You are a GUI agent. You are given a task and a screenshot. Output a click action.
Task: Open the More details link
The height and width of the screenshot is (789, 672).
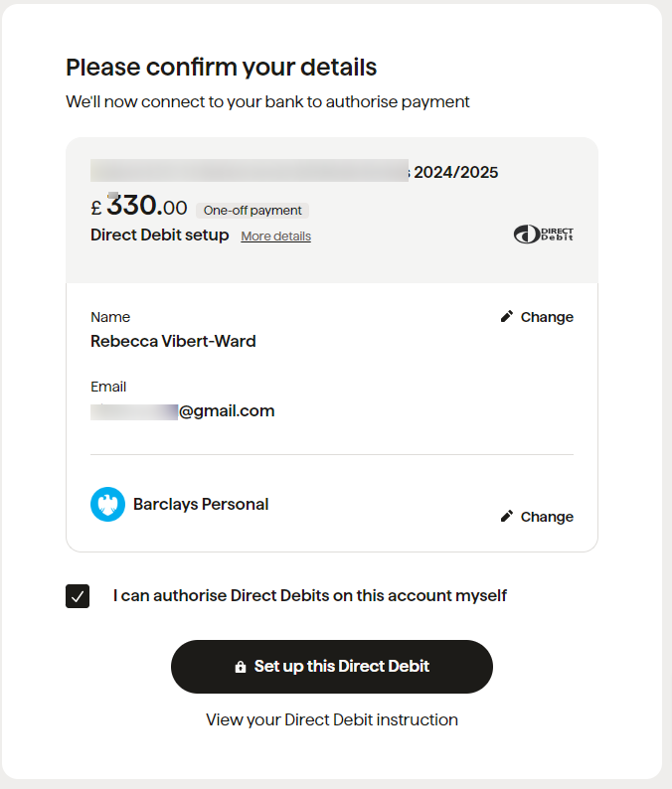pyautogui.click(x=275, y=236)
